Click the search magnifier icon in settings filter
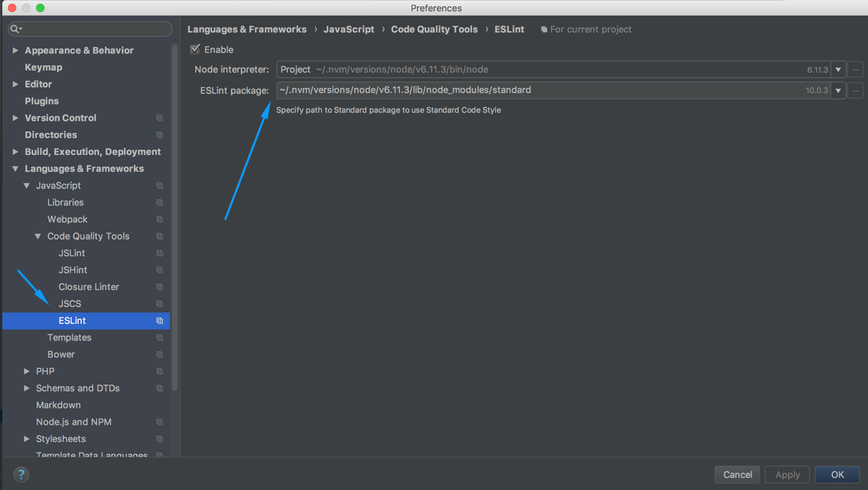This screenshot has width=868, height=490. [x=15, y=29]
